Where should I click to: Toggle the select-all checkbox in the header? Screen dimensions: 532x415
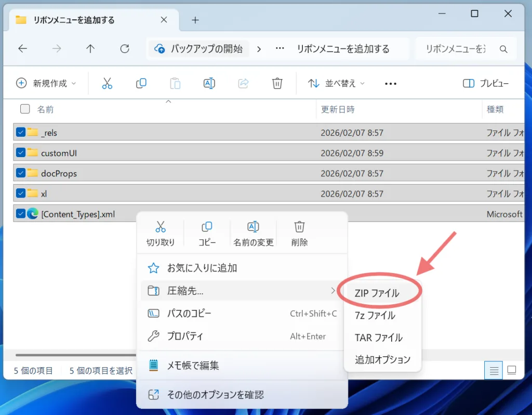click(24, 109)
